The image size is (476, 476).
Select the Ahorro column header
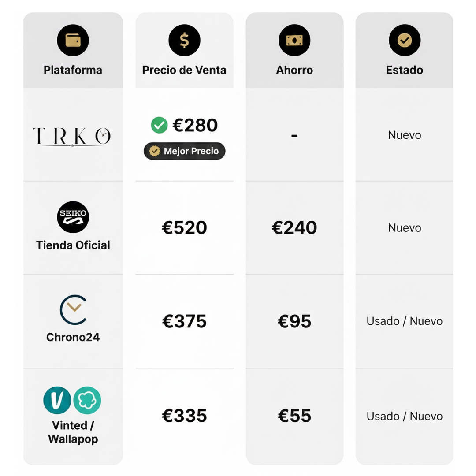coord(294,70)
